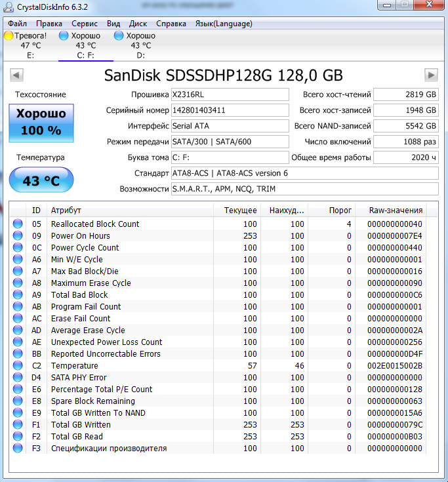Open the Сервис menu
Image resolution: width=448 pixels, height=482 pixels.
(x=84, y=24)
